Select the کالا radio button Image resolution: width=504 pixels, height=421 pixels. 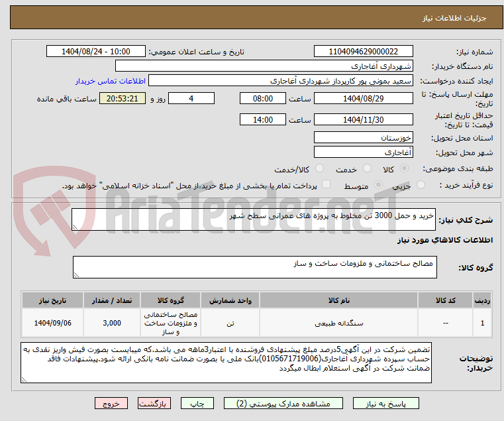pyautogui.click(x=405, y=168)
